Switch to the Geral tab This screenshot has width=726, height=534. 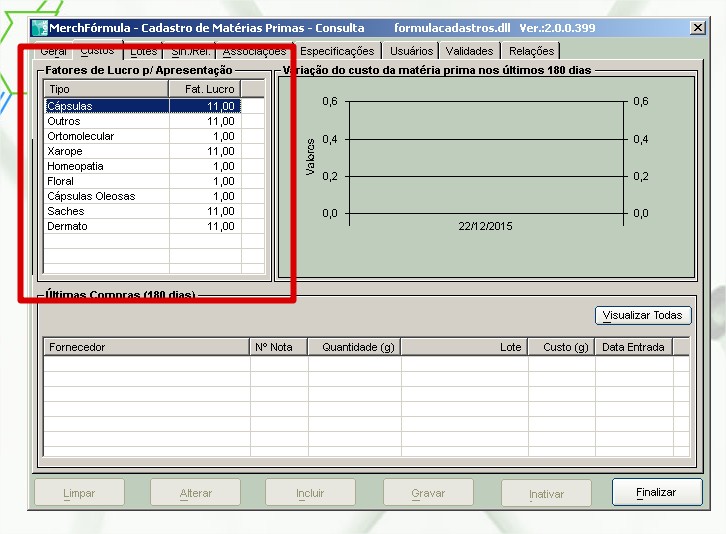(54, 51)
